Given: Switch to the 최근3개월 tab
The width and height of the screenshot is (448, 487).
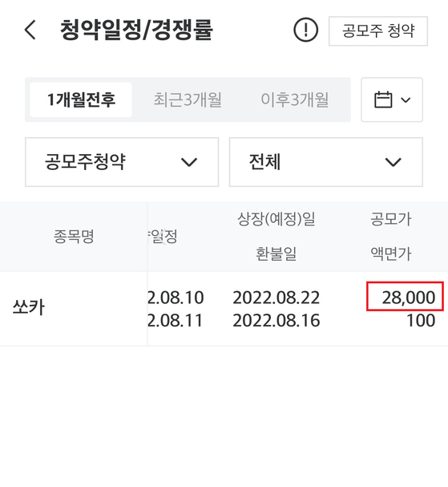Looking at the screenshot, I should click(188, 99).
